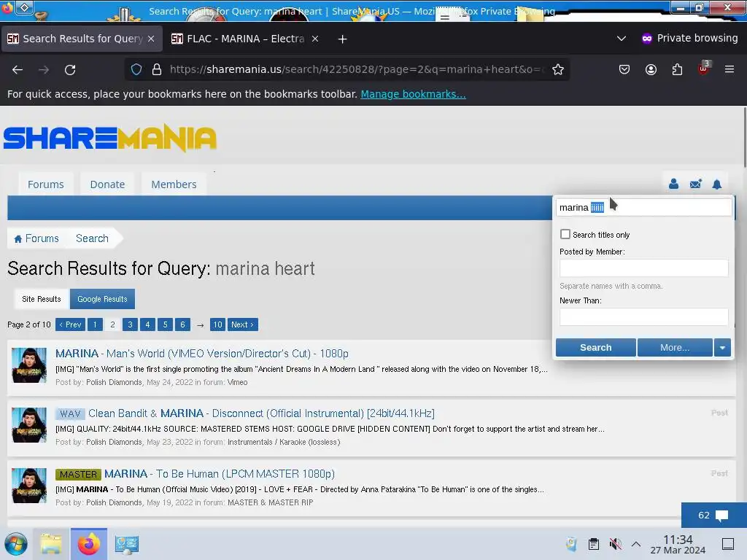Open the list all tabs chevron
The image size is (747, 560).
(622, 39)
